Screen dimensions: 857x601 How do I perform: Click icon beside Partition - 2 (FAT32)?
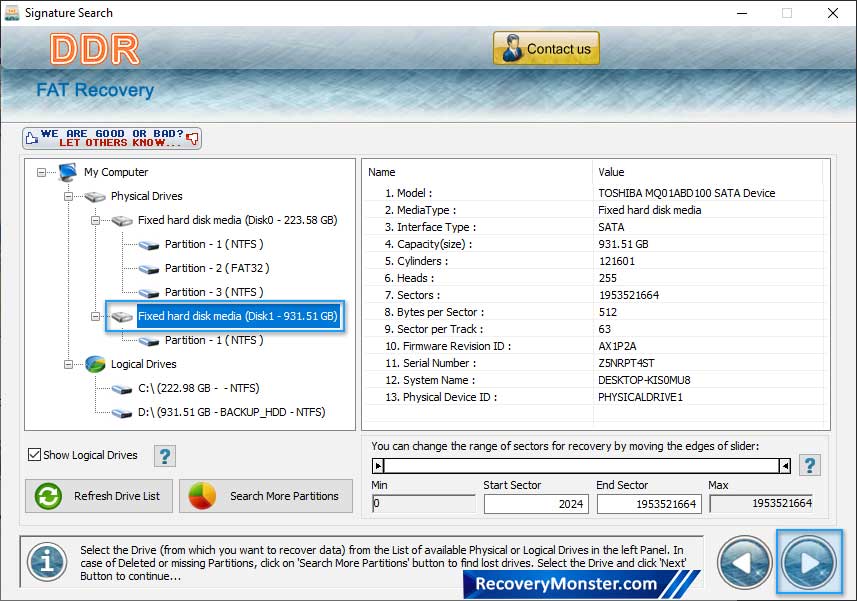[149, 269]
